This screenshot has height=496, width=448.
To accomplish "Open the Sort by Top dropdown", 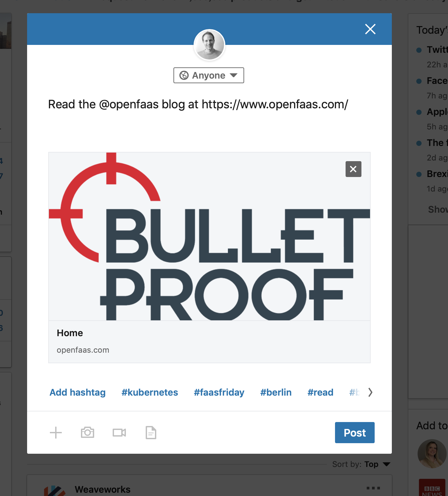I will 361,464.
